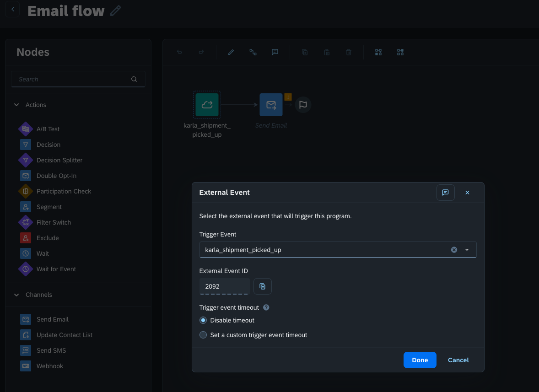Click the warning badge on Send Email node
The height and width of the screenshot is (392, 539).
tap(288, 97)
